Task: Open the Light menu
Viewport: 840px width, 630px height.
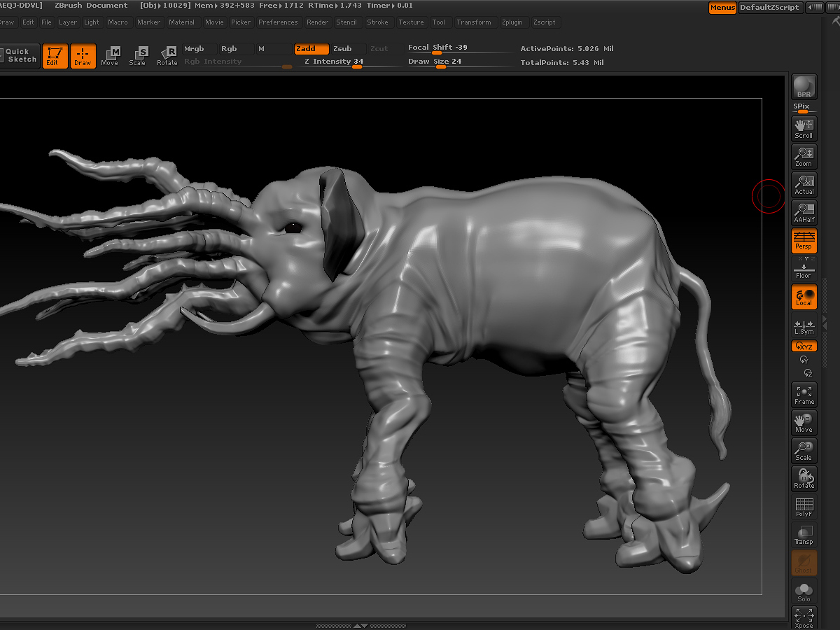Action: click(92, 22)
